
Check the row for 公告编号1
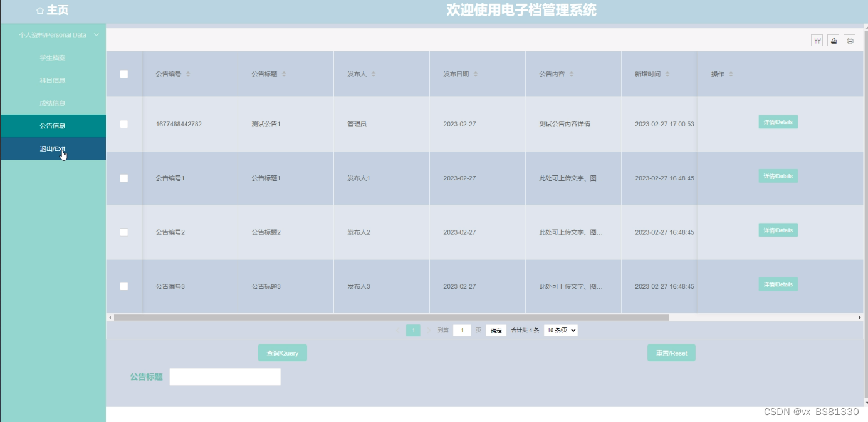click(x=124, y=178)
